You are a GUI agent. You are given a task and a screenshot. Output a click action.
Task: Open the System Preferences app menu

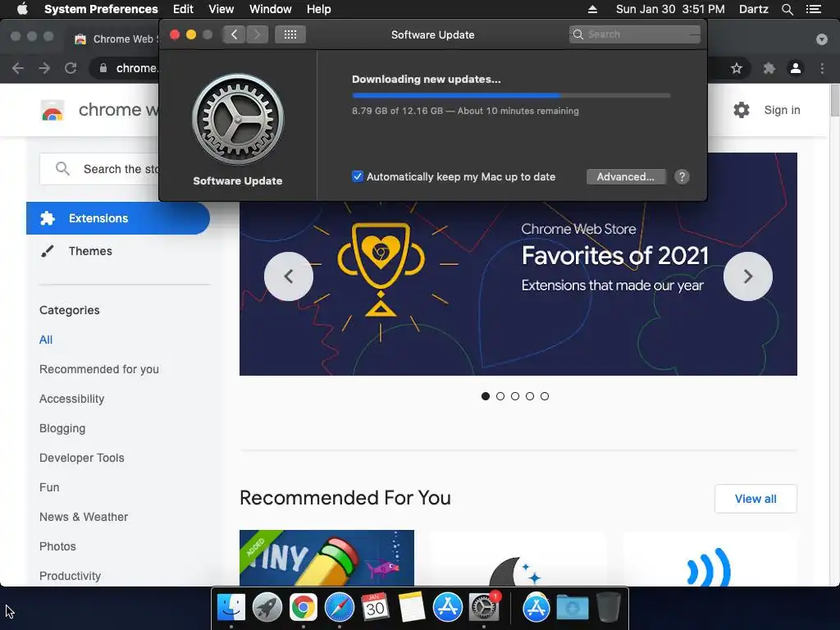(101, 9)
